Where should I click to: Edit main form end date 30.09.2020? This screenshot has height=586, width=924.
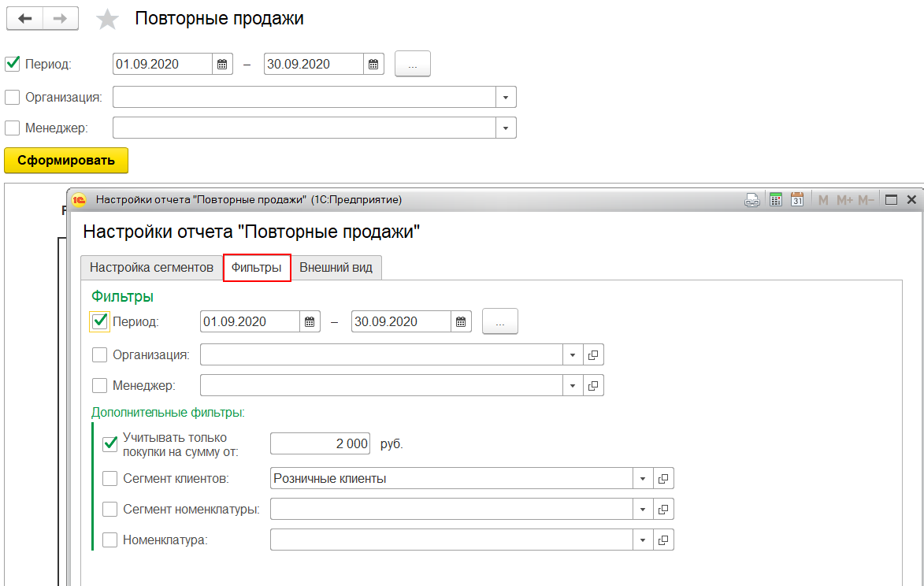click(x=314, y=65)
